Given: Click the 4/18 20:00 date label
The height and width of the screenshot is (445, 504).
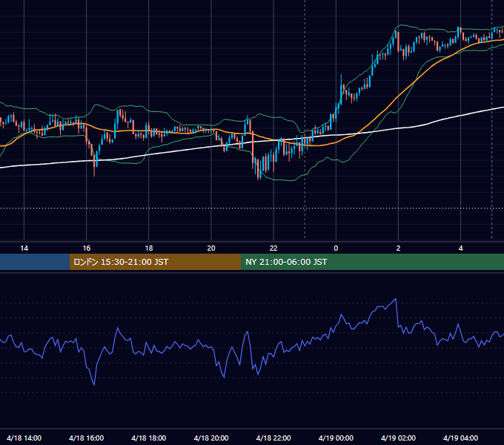Looking at the screenshot, I should pos(211,438).
